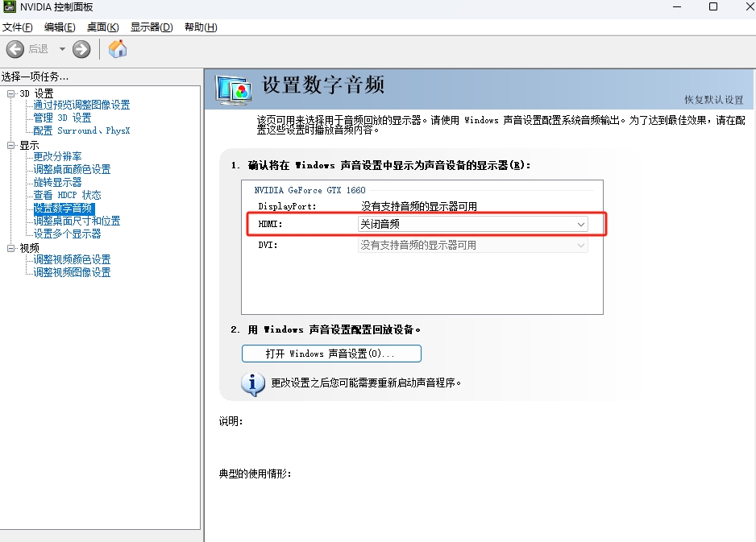This screenshot has height=542, width=756.
Task: Open 管理 3D 设置
Action: tap(62, 118)
